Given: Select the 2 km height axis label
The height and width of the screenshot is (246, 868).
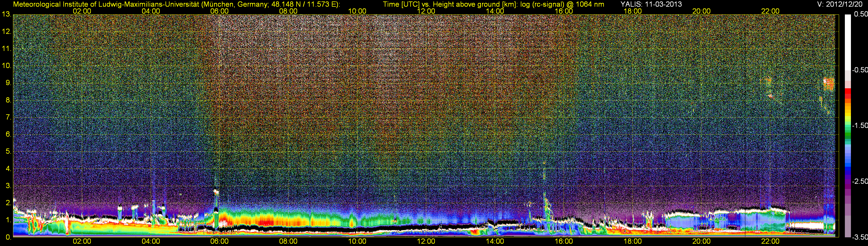Looking at the screenshot, I should (8, 203).
